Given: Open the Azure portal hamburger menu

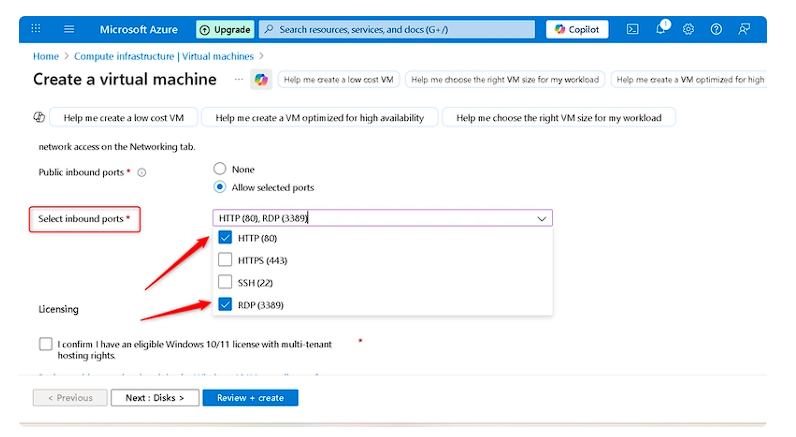Looking at the screenshot, I should [x=69, y=29].
